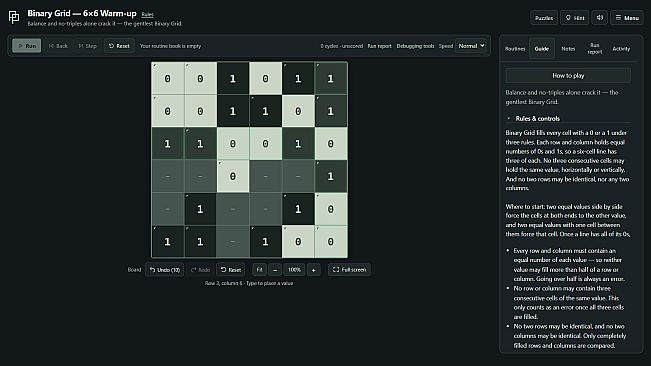Open Debugging tools
This screenshot has height=366, width=651.
415,46
